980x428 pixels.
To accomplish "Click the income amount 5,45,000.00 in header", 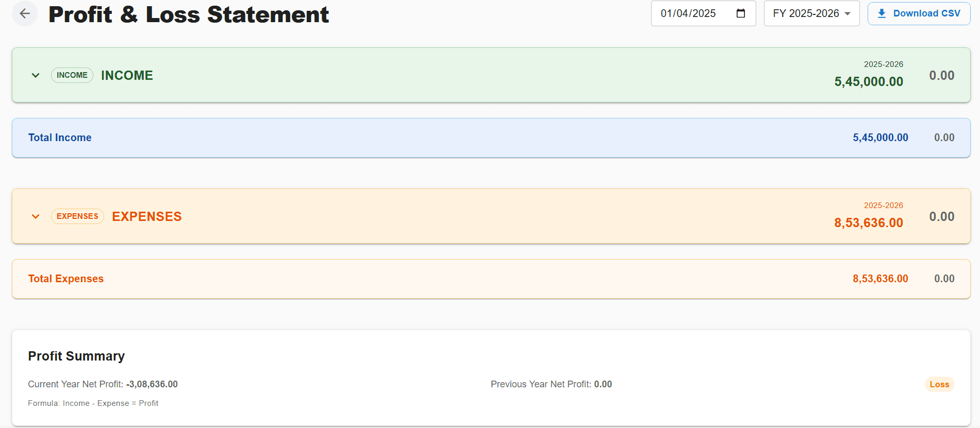I will (x=869, y=82).
